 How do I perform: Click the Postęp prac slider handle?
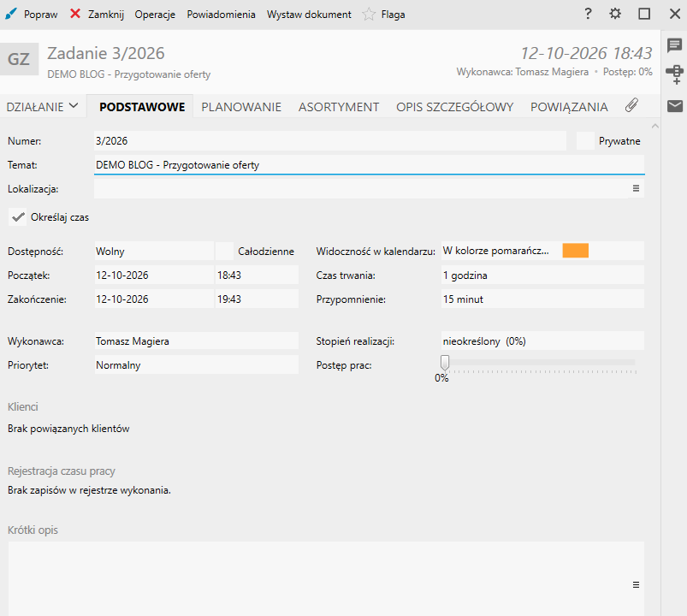tap(445, 362)
